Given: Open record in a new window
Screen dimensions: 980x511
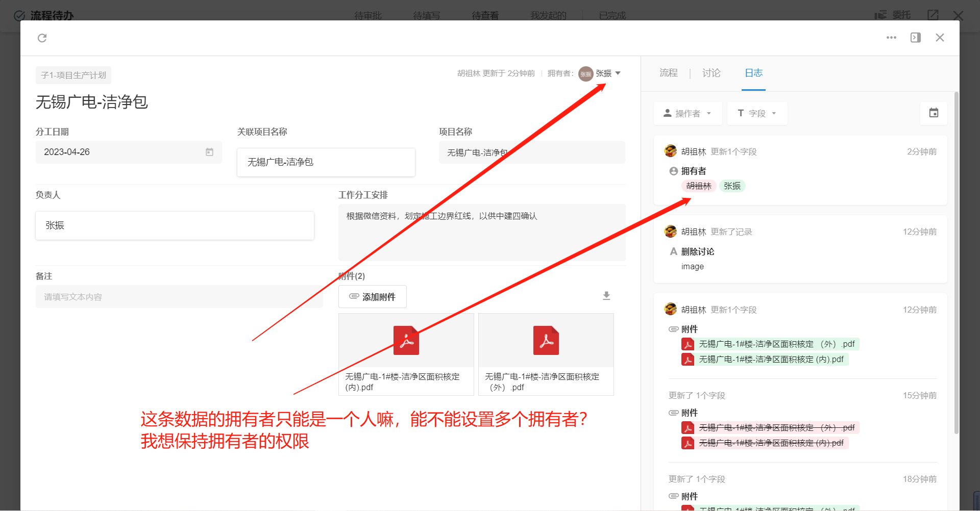Looking at the screenshot, I should click(933, 15).
